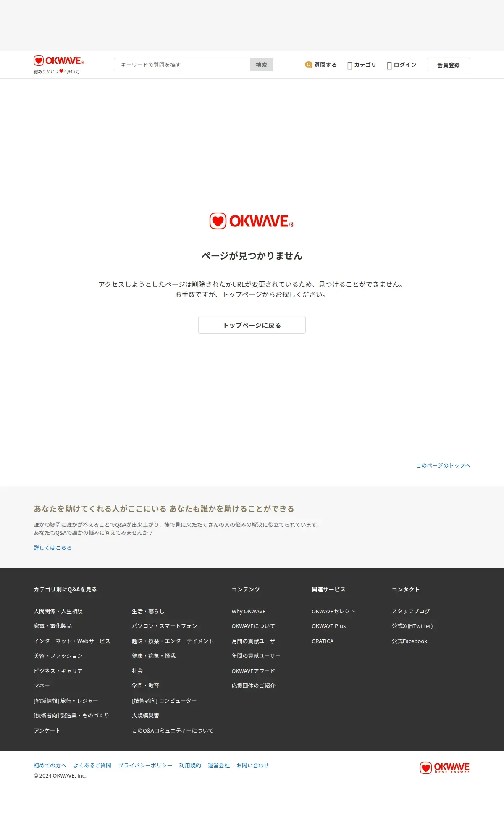Open パソコン・スマートフォン category
This screenshot has height=833, width=504.
click(x=165, y=626)
